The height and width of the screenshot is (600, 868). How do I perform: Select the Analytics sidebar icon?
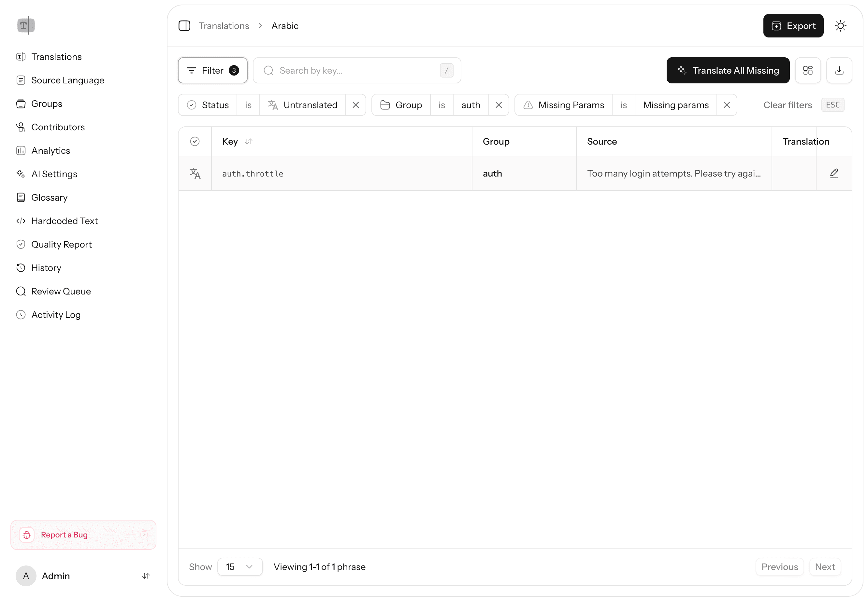(x=21, y=150)
